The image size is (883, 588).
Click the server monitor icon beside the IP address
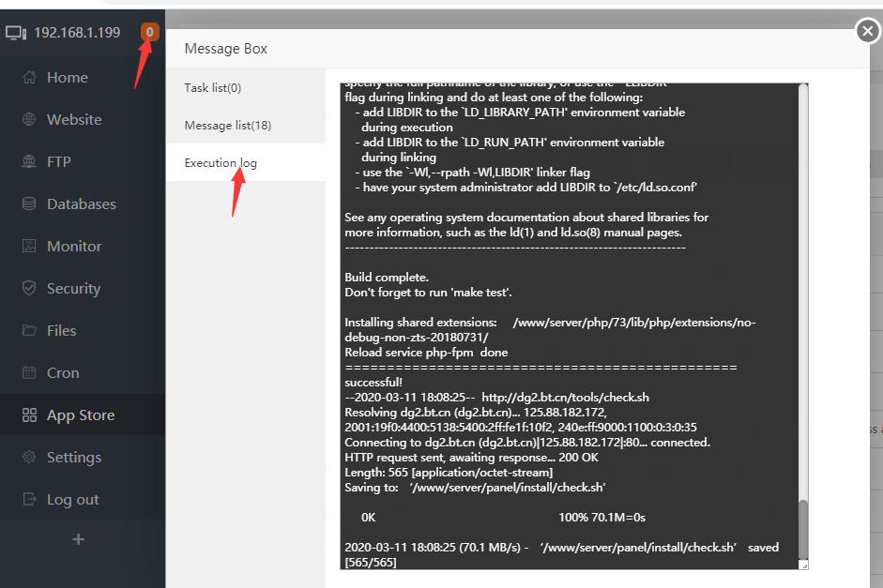point(16,33)
